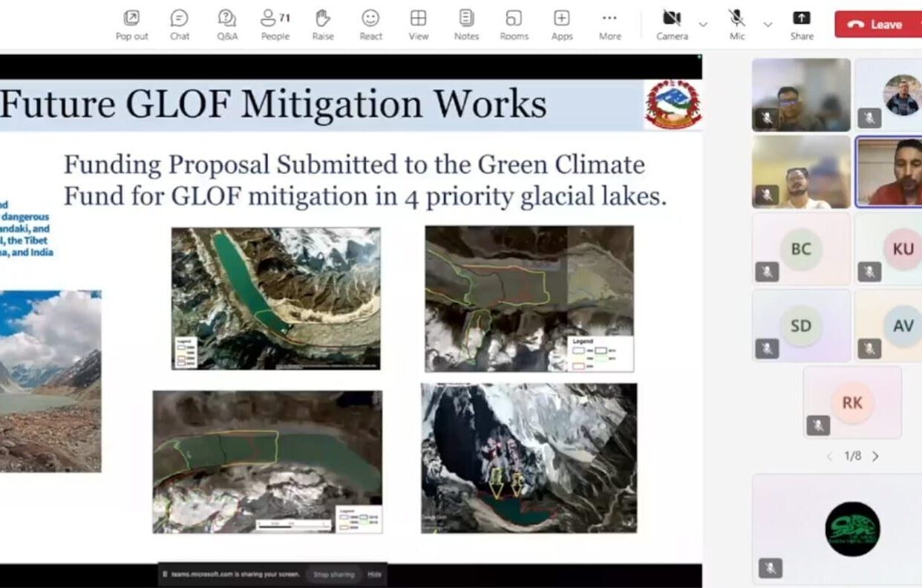Open the More options menu
Image resolution: width=922 pixels, height=588 pixels.
click(x=609, y=24)
